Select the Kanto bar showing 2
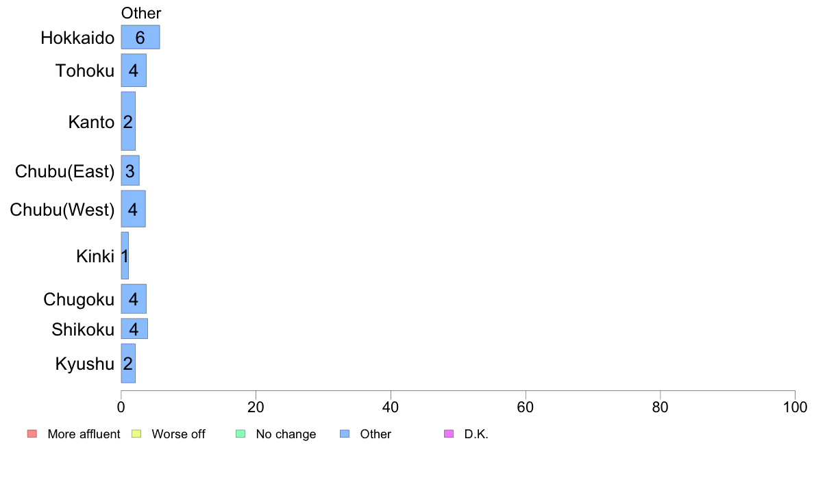 click(x=128, y=121)
